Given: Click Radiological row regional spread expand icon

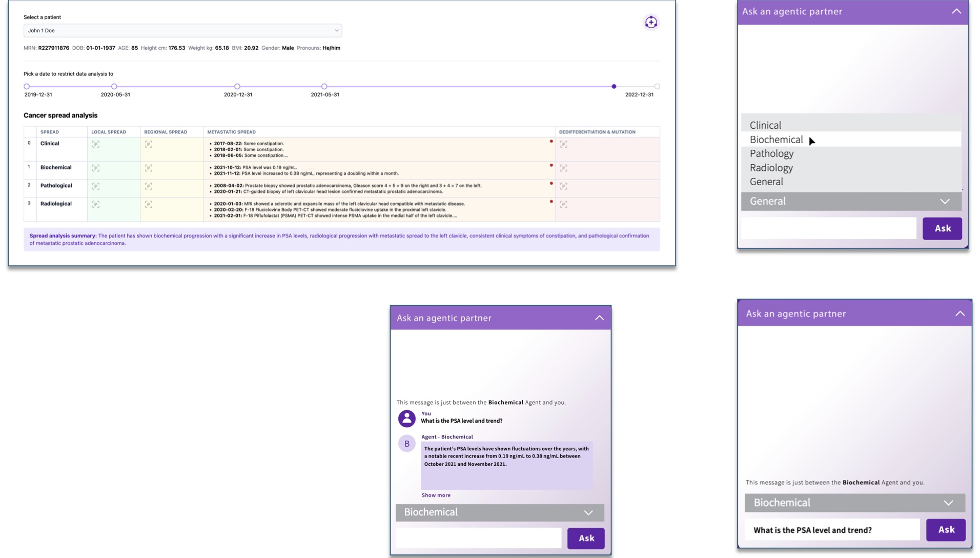Looking at the screenshot, I should click(149, 205).
